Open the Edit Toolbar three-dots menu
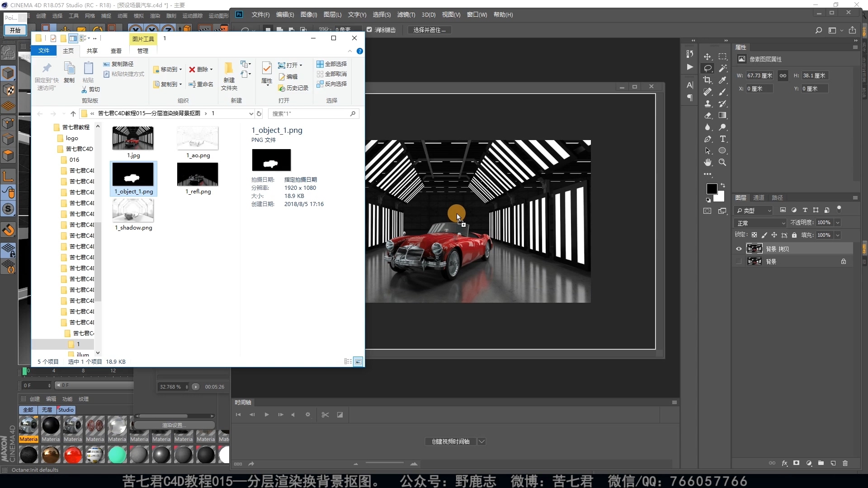This screenshot has height=488, width=868. (708, 174)
